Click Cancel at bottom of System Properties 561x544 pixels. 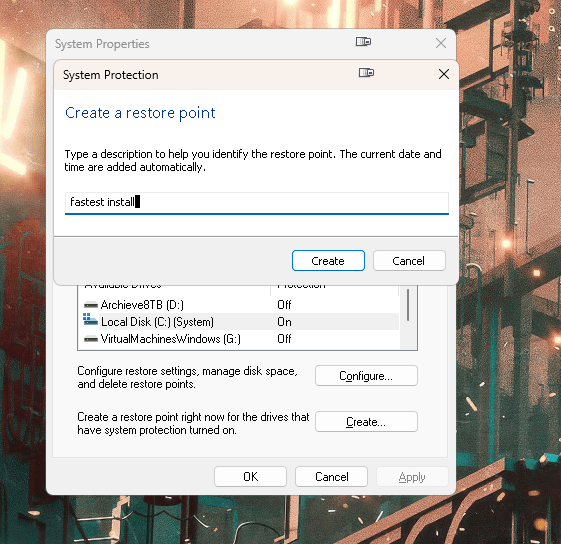click(332, 477)
